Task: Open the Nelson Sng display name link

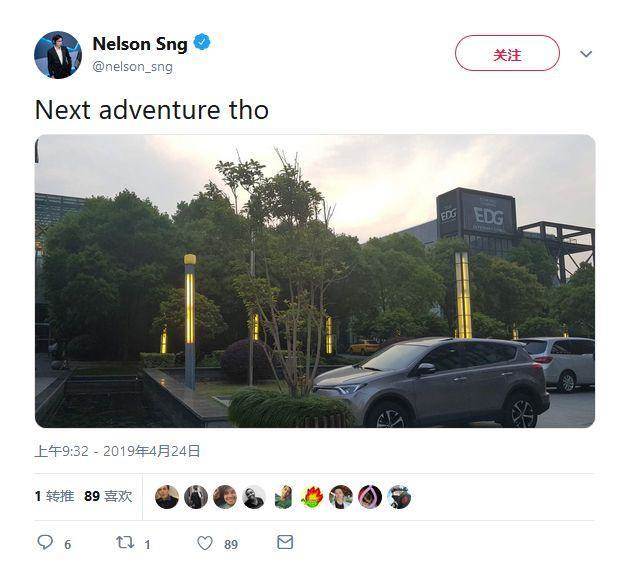Action: tap(140, 43)
